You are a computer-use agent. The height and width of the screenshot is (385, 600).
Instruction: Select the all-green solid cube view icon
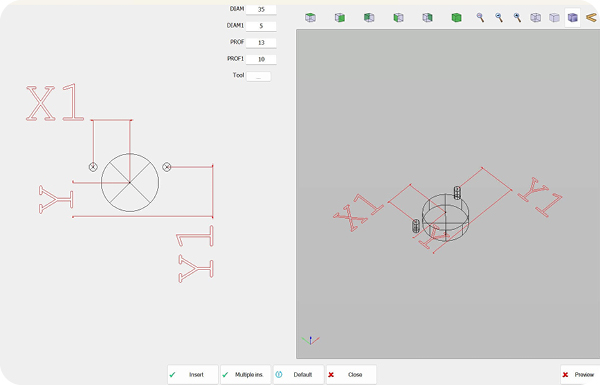tap(456, 18)
